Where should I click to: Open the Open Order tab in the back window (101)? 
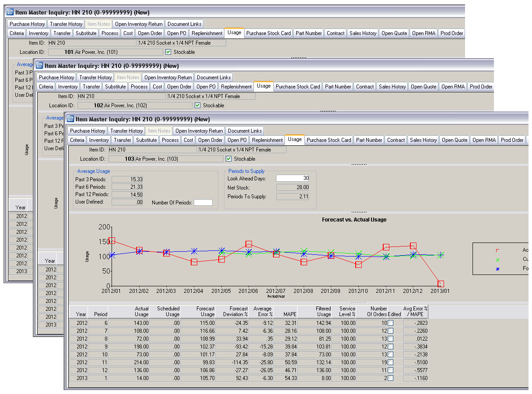tap(150, 33)
